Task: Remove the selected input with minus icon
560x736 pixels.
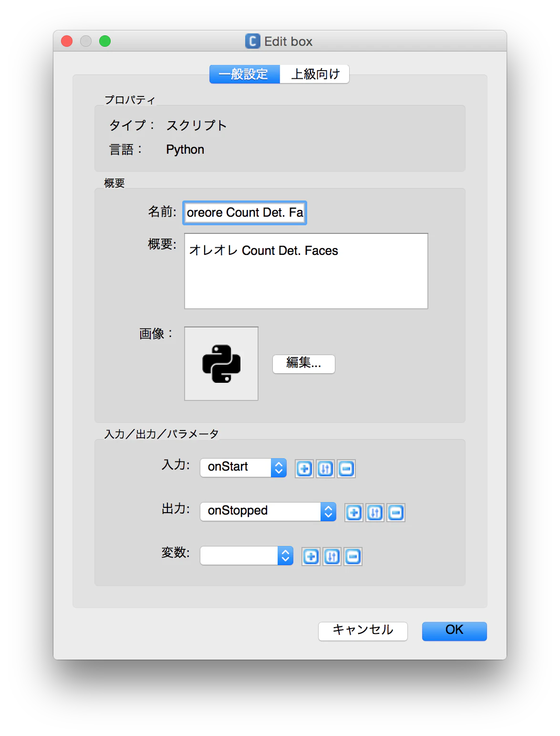Action: tap(346, 469)
